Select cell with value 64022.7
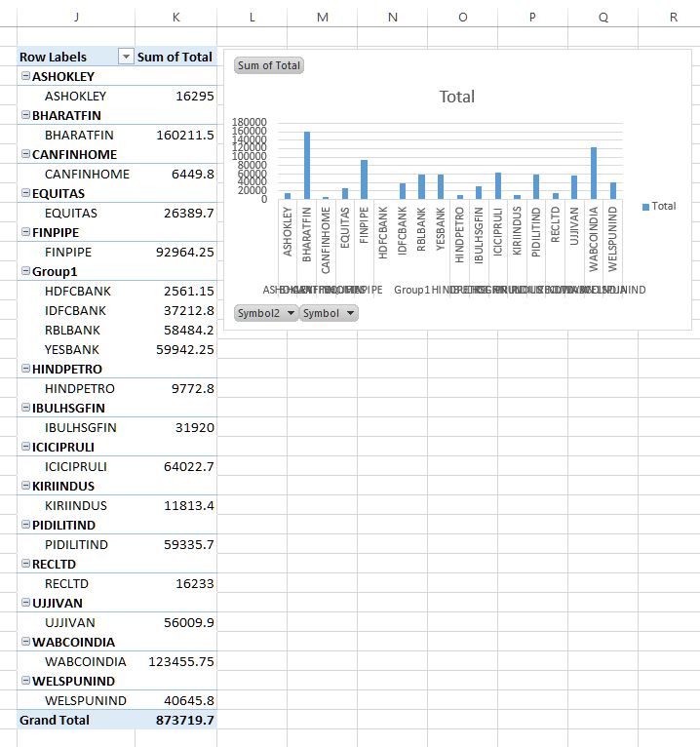700x747 pixels. click(175, 467)
